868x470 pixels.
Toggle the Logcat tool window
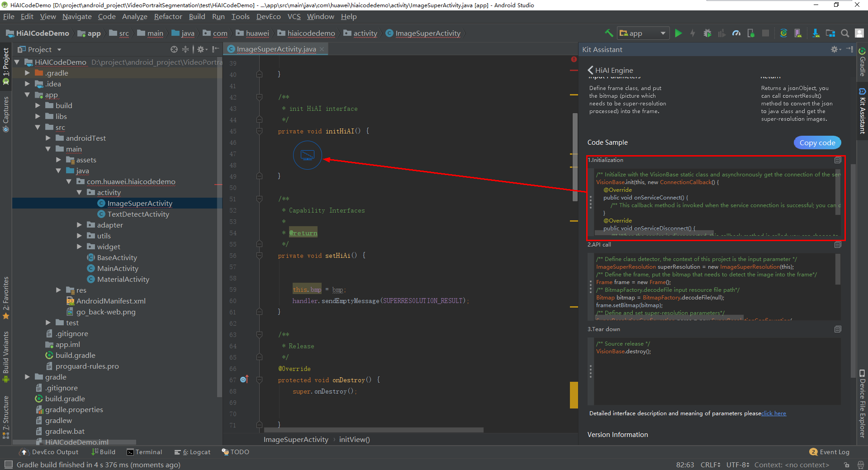pyautogui.click(x=193, y=452)
